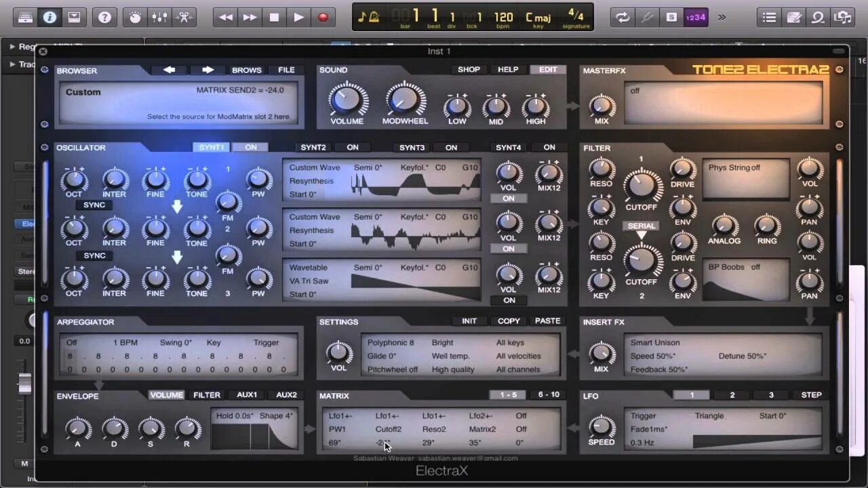
Task: Click the rewind transport button
Action: pyautogui.click(x=226, y=18)
